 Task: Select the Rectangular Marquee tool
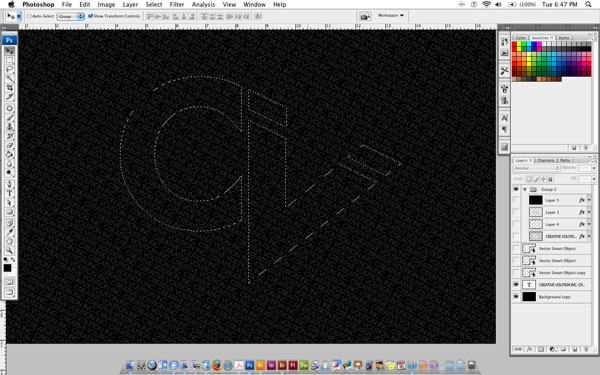click(10, 60)
